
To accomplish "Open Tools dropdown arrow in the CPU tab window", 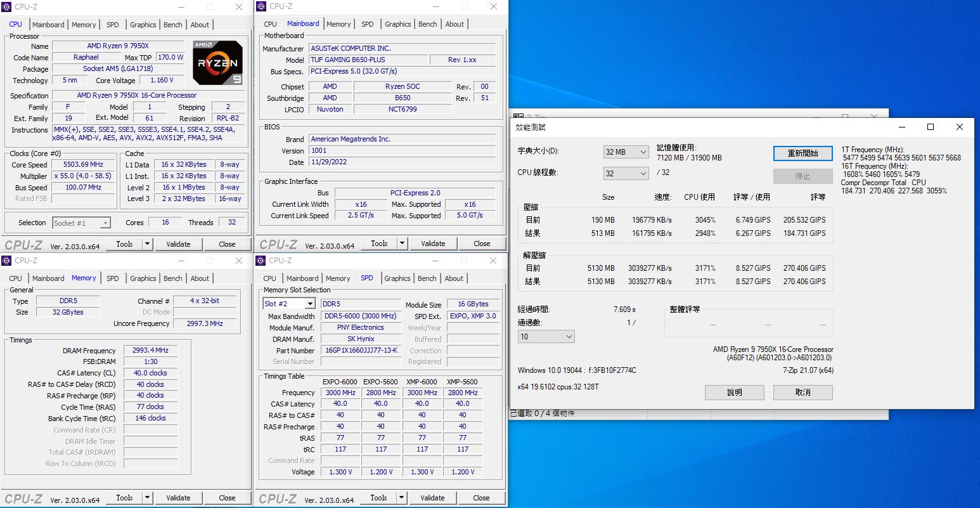I will pyautogui.click(x=148, y=244).
